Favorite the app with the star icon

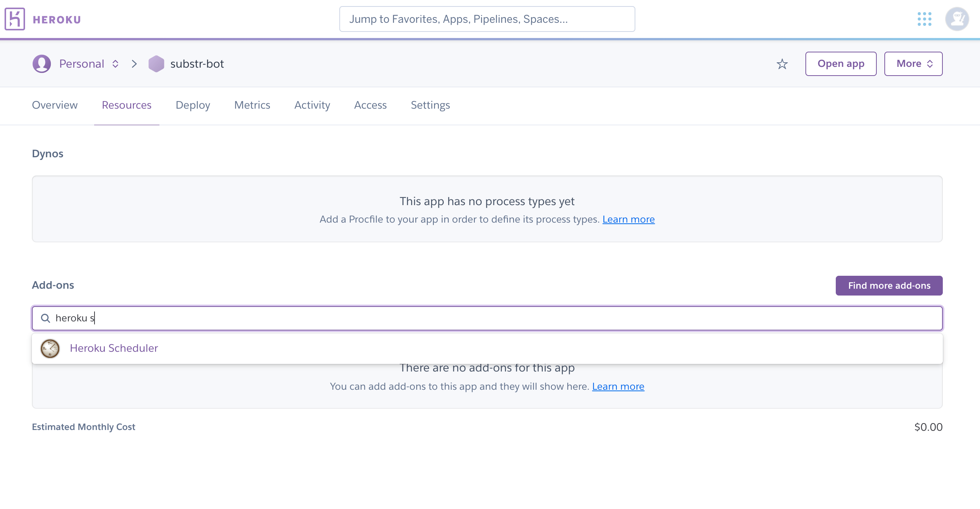coord(782,64)
